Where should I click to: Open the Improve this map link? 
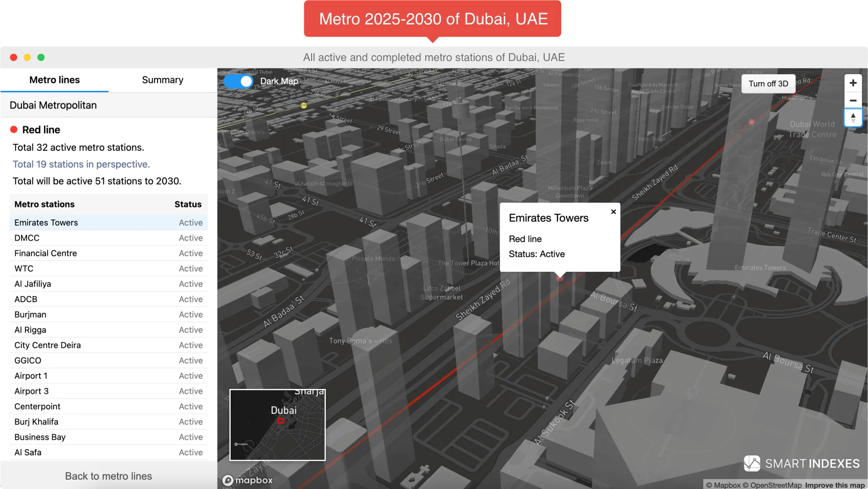(835, 485)
